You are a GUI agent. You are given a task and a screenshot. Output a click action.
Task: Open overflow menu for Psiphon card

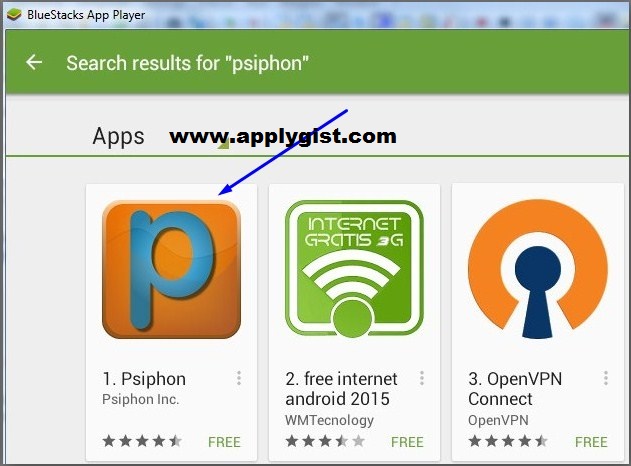point(239,378)
